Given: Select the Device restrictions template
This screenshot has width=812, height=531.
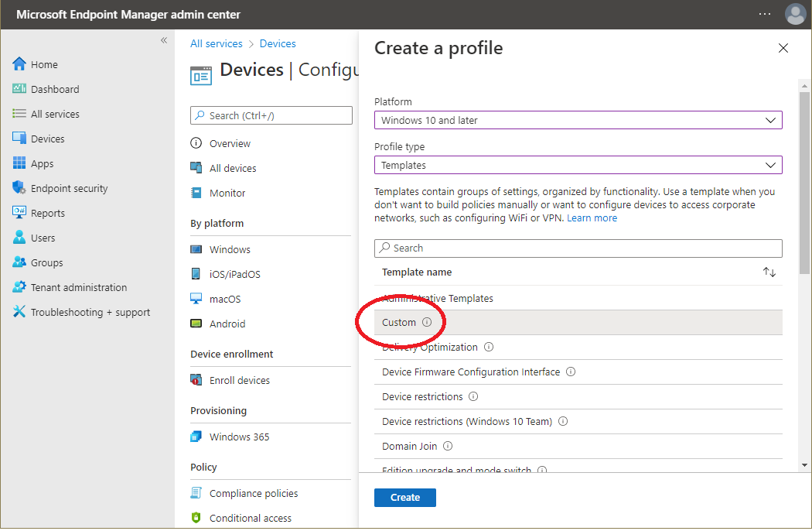Looking at the screenshot, I should tap(578, 396).
